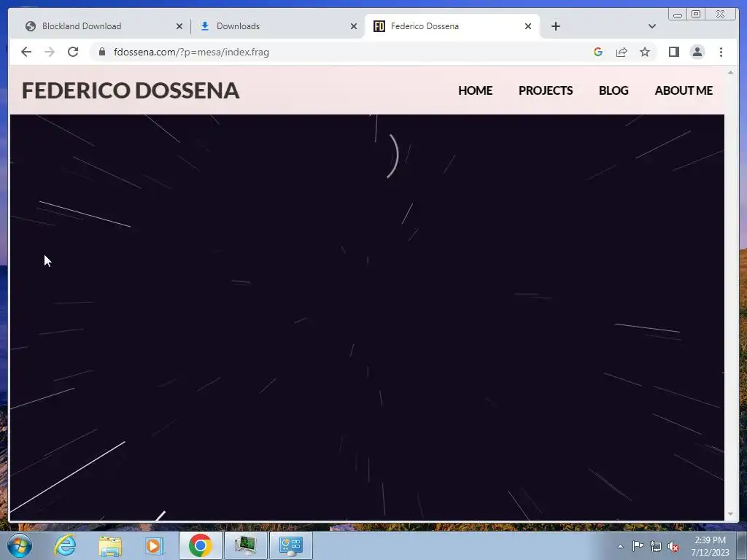Open Windows Media Player from taskbar

coord(155,545)
